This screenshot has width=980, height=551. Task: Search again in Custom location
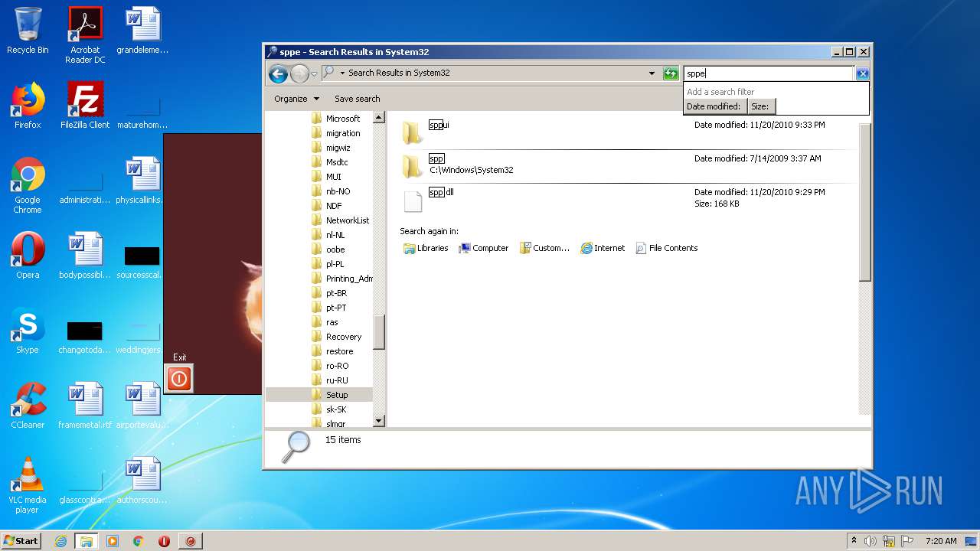point(544,248)
